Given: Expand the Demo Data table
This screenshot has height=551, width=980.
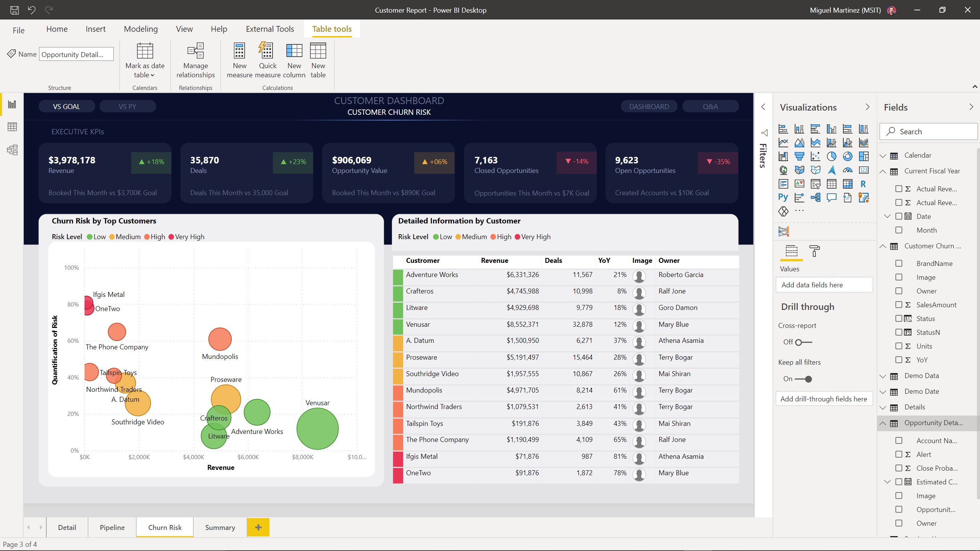Looking at the screenshot, I should [x=883, y=376].
